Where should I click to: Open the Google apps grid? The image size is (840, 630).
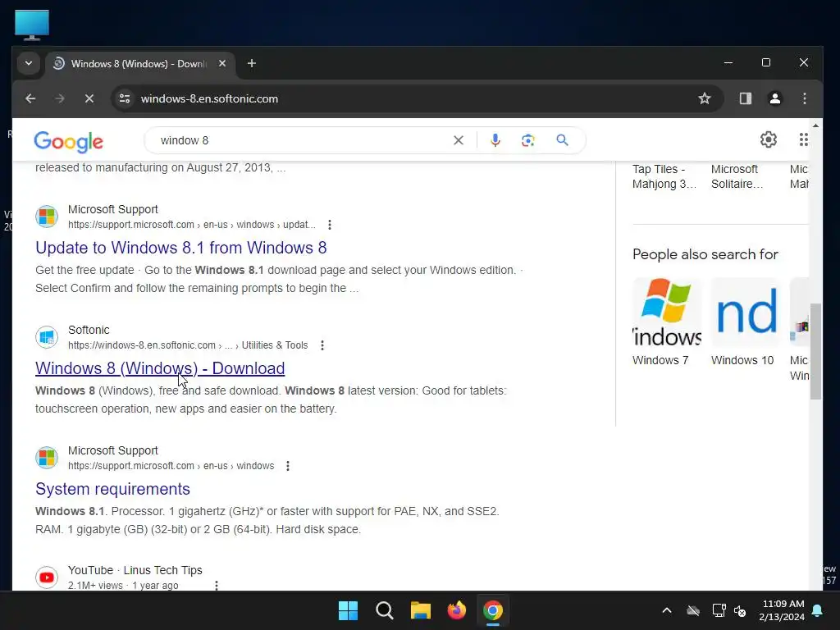pos(803,139)
